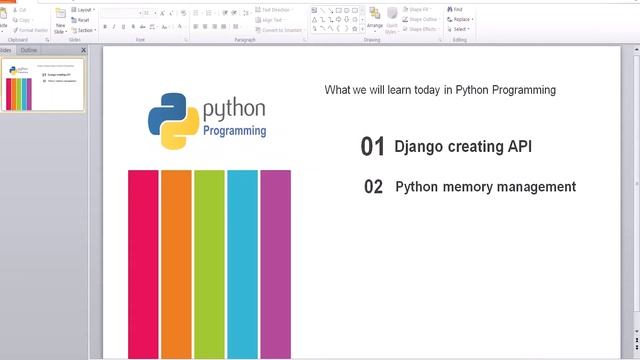640x360 pixels.
Task: Open the Select dropdown in Editing
Action: tap(458, 29)
